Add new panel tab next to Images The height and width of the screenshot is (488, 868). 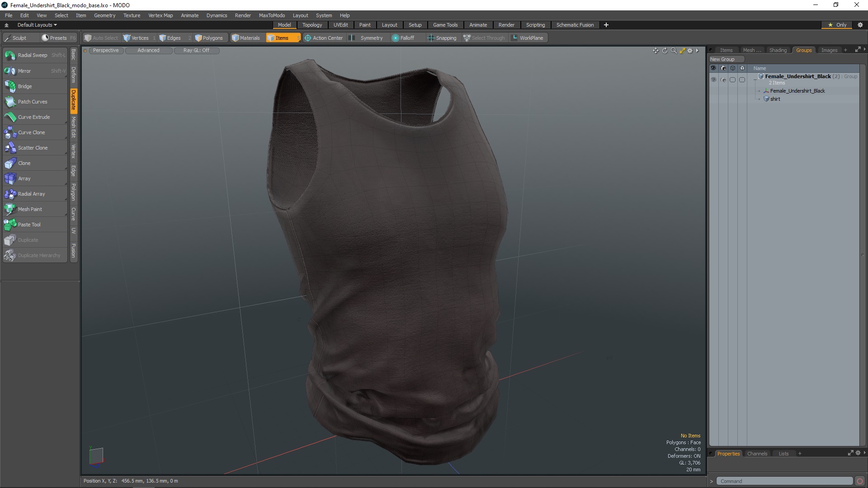[845, 50]
